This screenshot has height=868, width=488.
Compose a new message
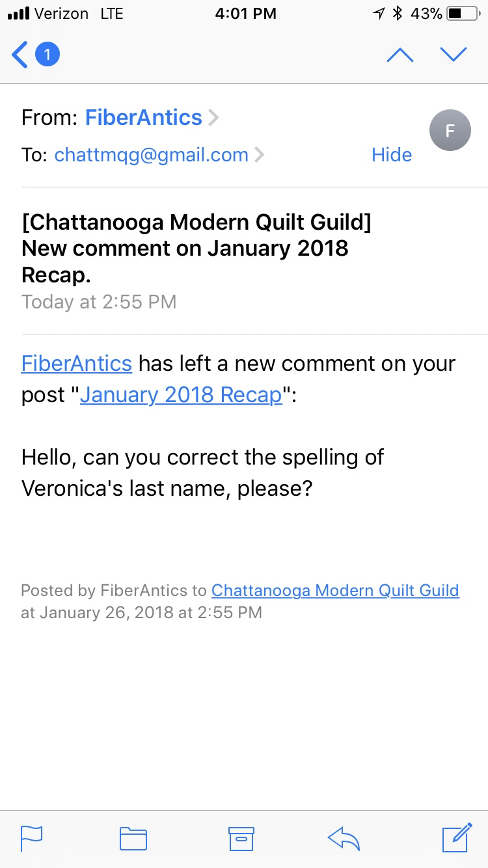click(456, 837)
